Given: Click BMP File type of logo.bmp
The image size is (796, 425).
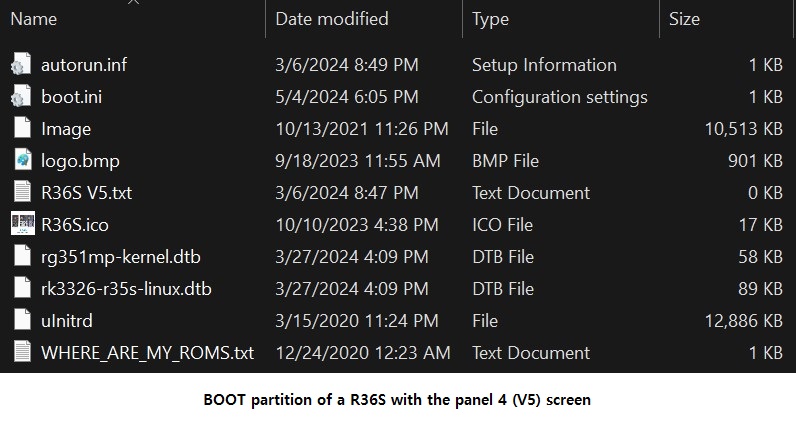Looking at the screenshot, I should 505,160.
